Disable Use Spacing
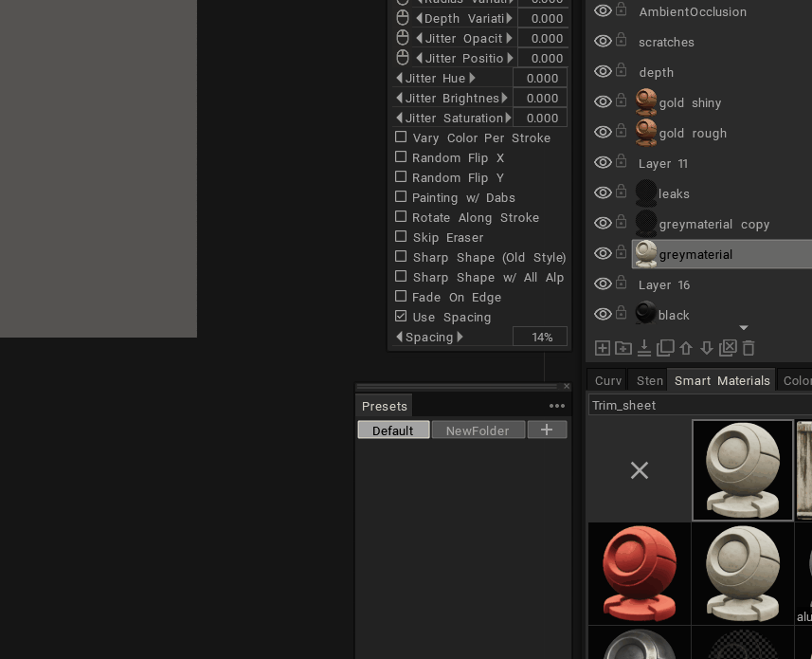 click(x=401, y=317)
